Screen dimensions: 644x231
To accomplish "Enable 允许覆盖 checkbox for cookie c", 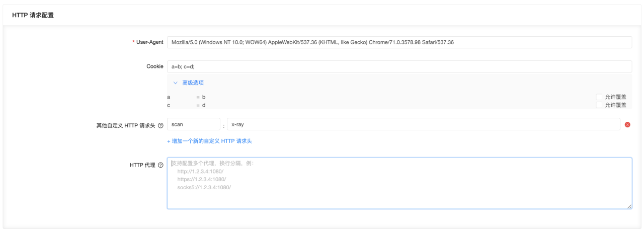I will (x=599, y=105).
